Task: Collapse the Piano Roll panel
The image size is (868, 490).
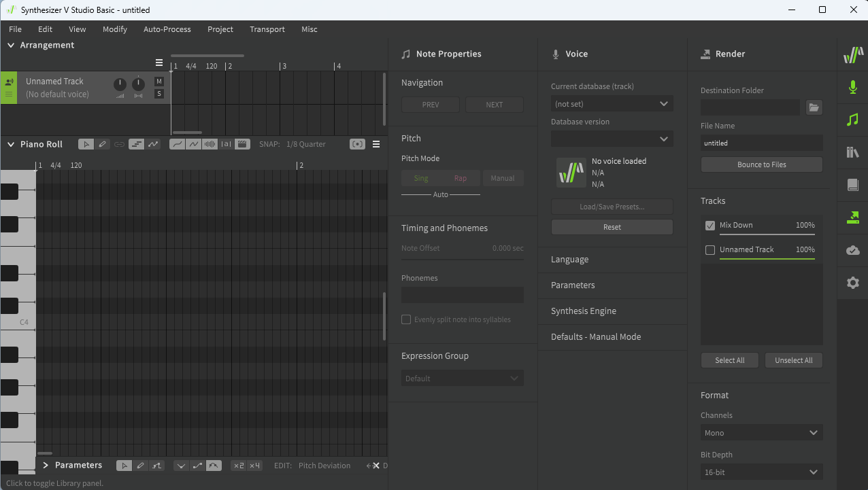Action: [11, 144]
